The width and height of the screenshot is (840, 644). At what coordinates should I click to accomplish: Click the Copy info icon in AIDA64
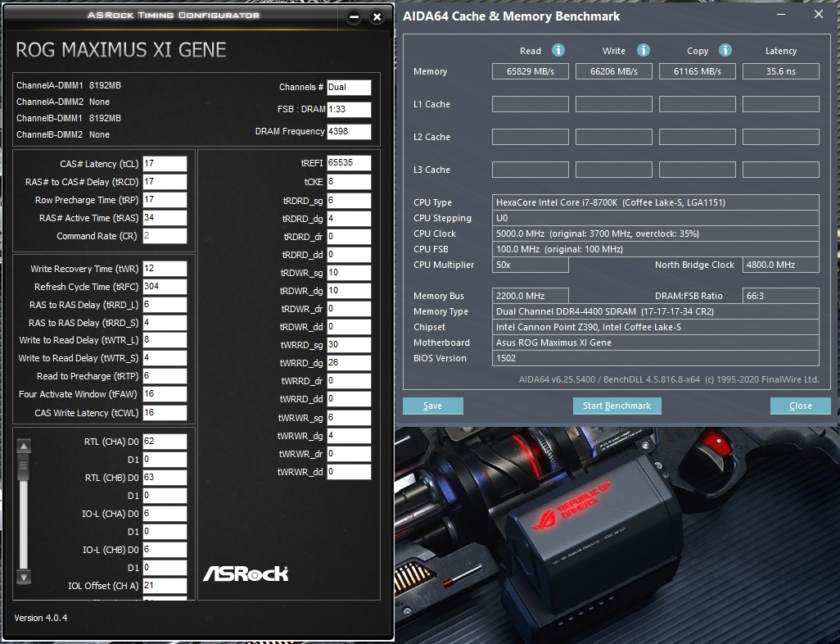click(725, 50)
